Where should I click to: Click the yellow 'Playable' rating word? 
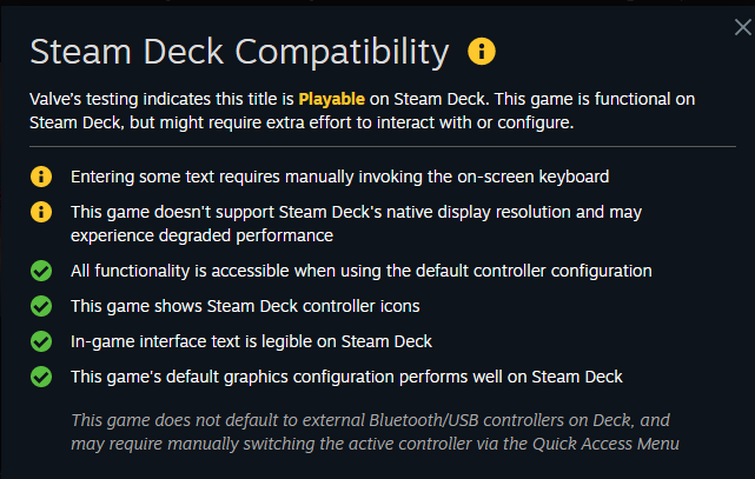pyautogui.click(x=331, y=99)
